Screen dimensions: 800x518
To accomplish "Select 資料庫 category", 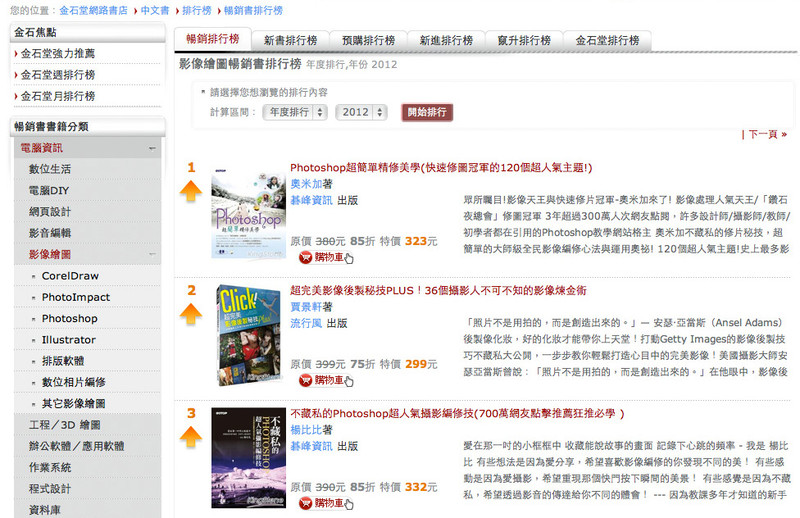I will click(44, 510).
